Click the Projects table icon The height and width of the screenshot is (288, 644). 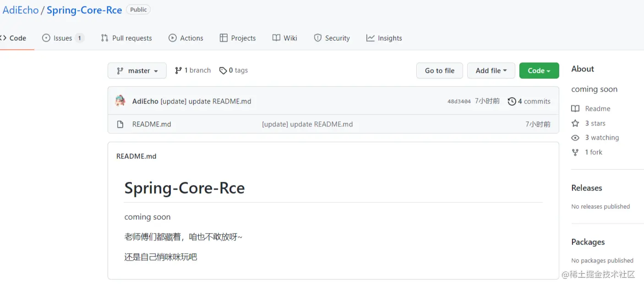click(224, 38)
